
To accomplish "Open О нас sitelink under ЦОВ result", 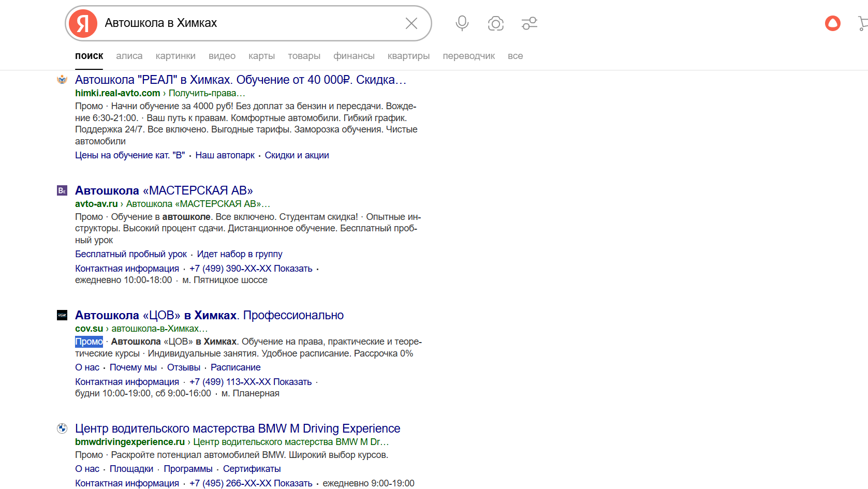I will 87,367.
